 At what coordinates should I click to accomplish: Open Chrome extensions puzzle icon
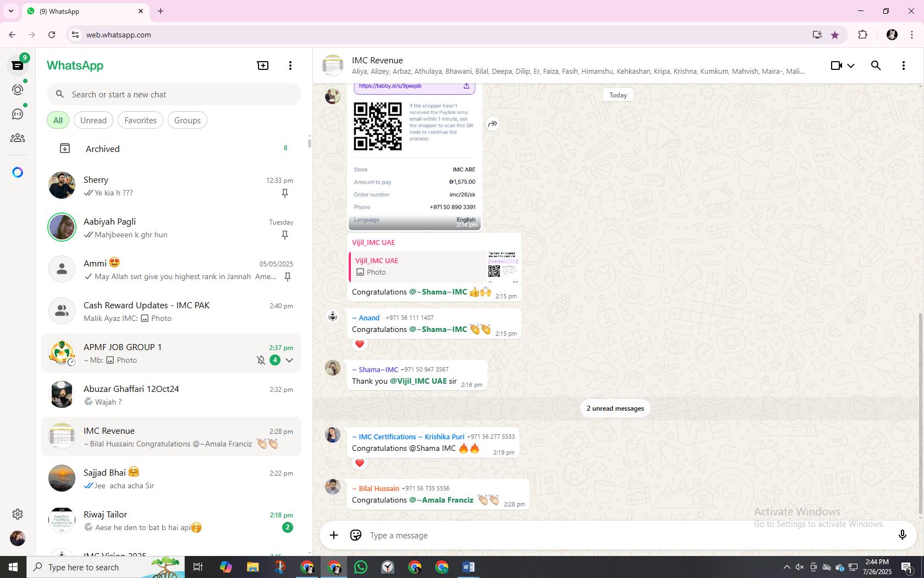click(x=862, y=35)
